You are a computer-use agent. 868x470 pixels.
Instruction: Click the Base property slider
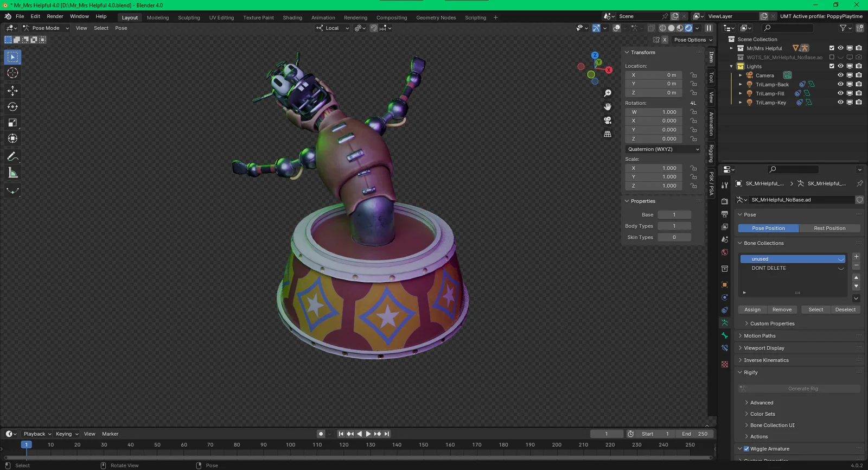point(674,215)
